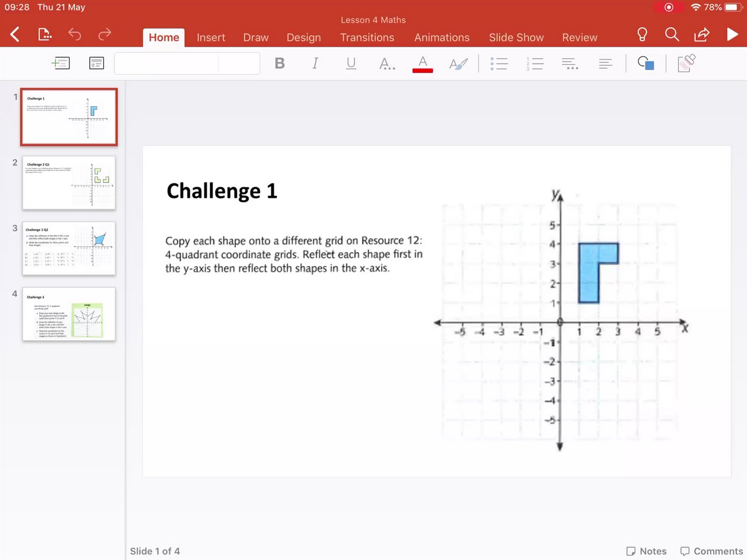Open the slide Layout options
747x560 pixels.
(x=96, y=63)
